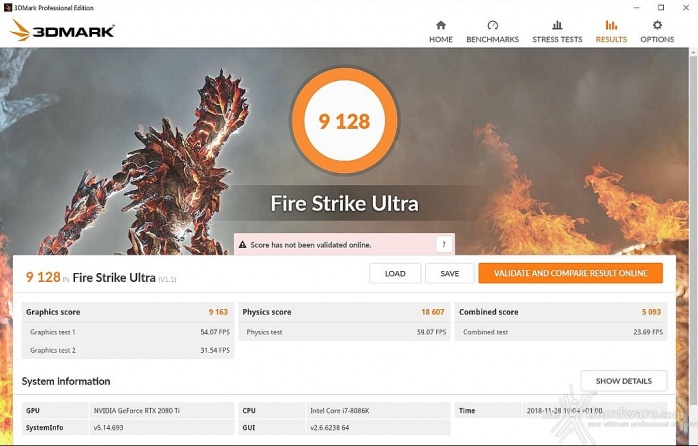The image size is (698, 446).
Task: Click the 23.69 FPS value
Action: (x=648, y=332)
